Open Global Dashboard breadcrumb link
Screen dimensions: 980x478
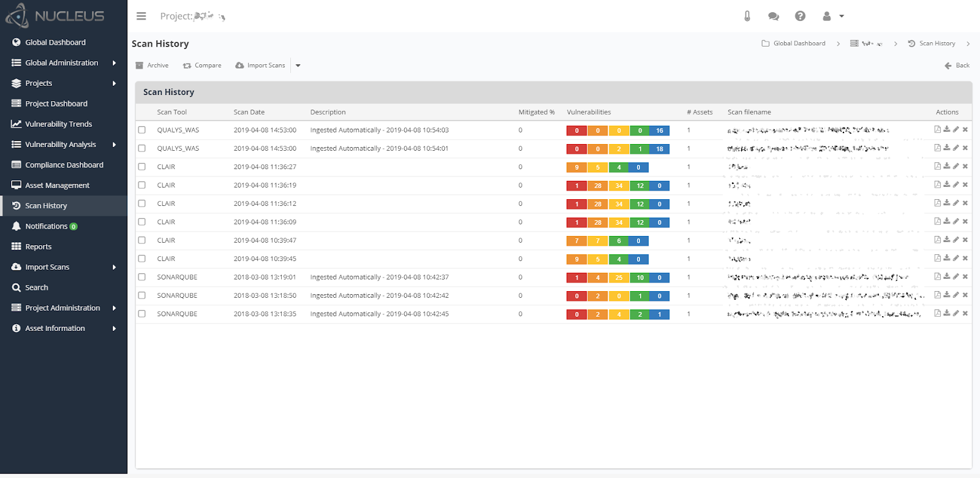tap(793, 44)
